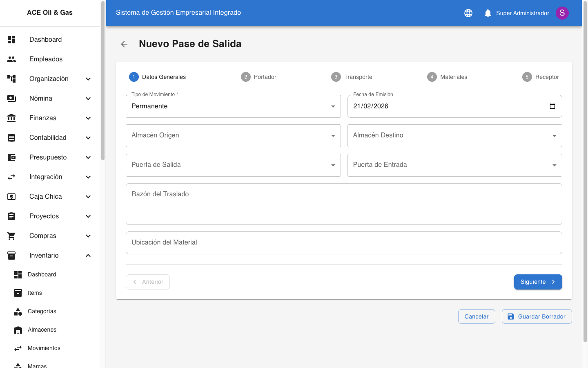
Task: Open the Dashboard sidebar icon
Action: pyautogui.click(x=11, y=39)
